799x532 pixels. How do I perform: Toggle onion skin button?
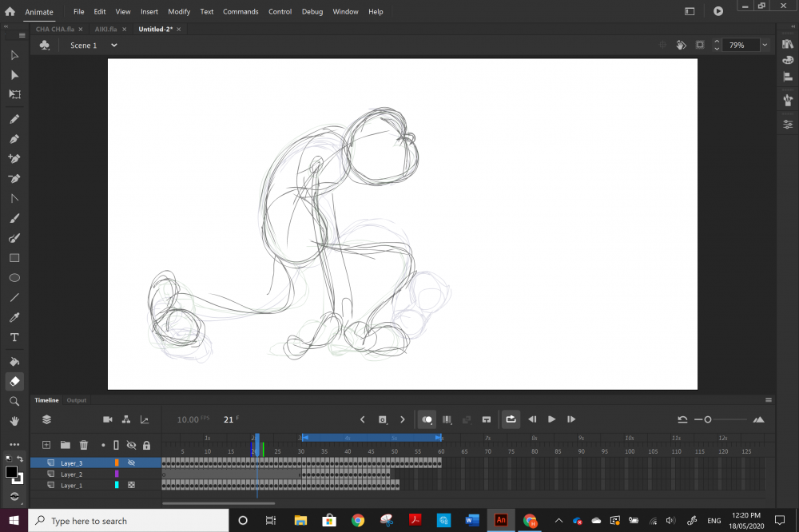click(x=427, y=419)
